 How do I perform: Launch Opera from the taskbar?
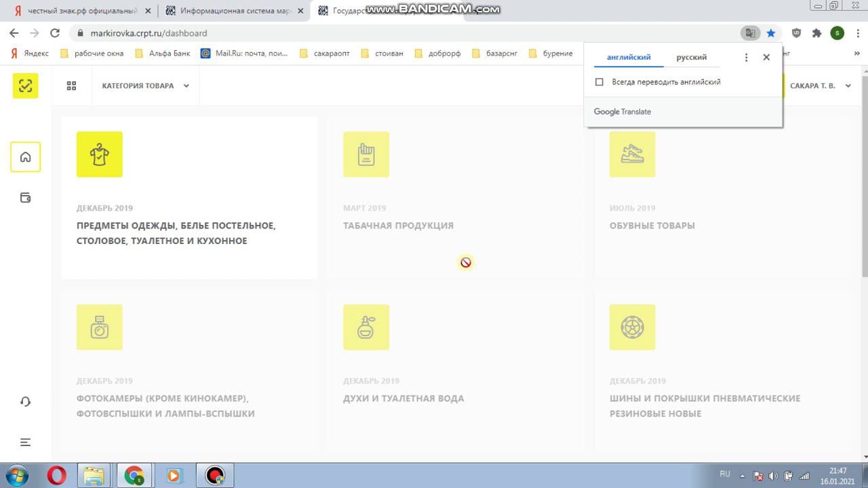pos(56,475)
